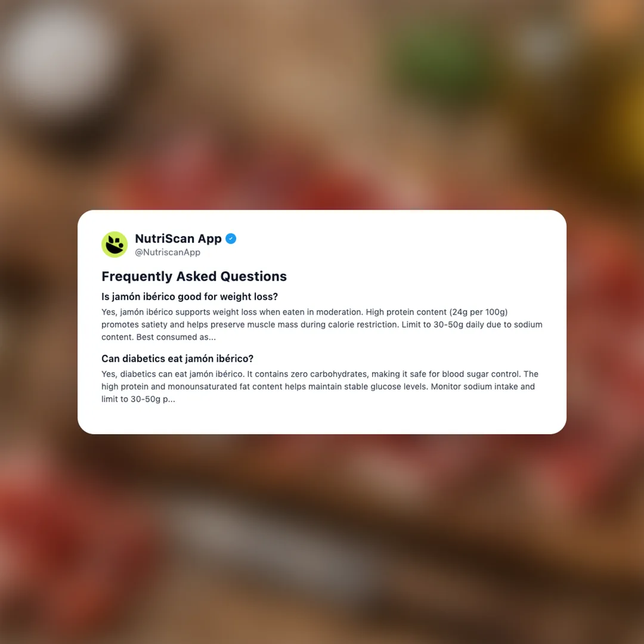Expand the diabetics question
The image size is (644, 644).
[x=178, y=358]
